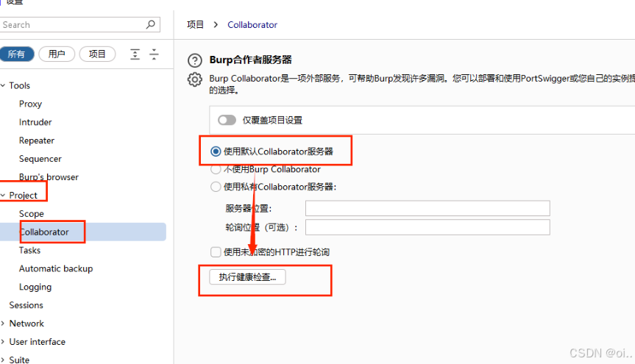The width and height of the screenshot is (635, 364).
Task: Click the 执行健康检查 button
Action: tap(247, 277)
